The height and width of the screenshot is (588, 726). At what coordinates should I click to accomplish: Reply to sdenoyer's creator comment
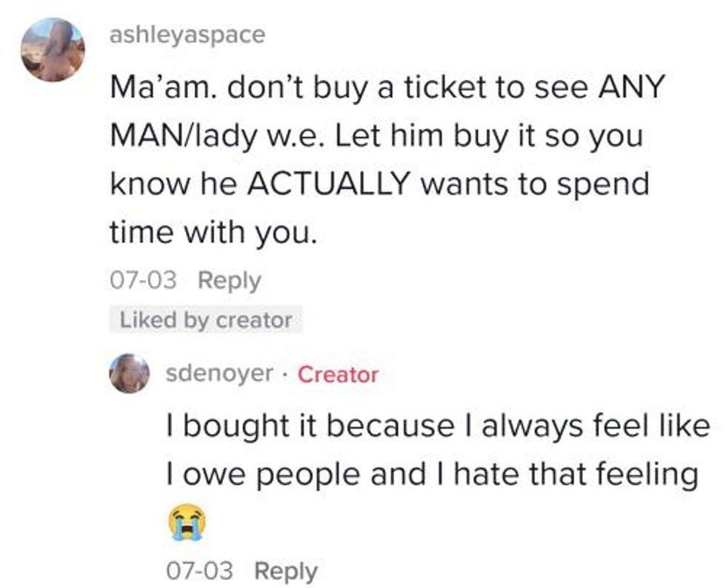click(286, 571)
